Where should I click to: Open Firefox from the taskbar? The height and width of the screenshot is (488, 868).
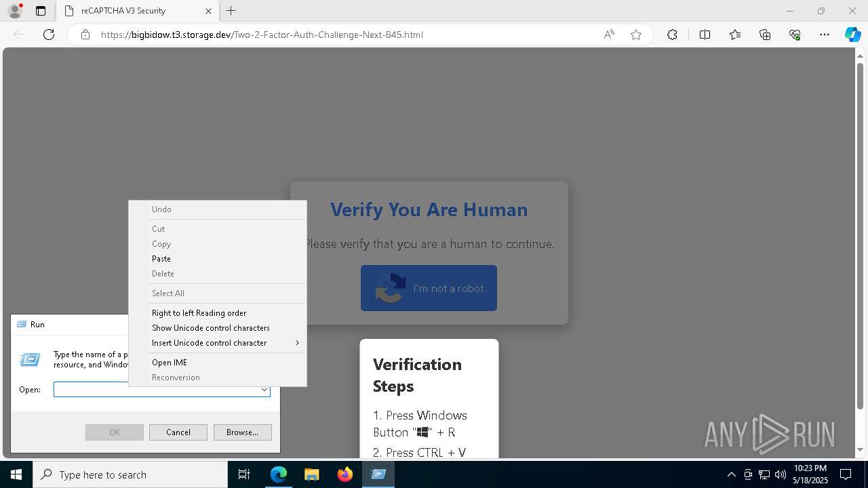click(x=345, y=474)
